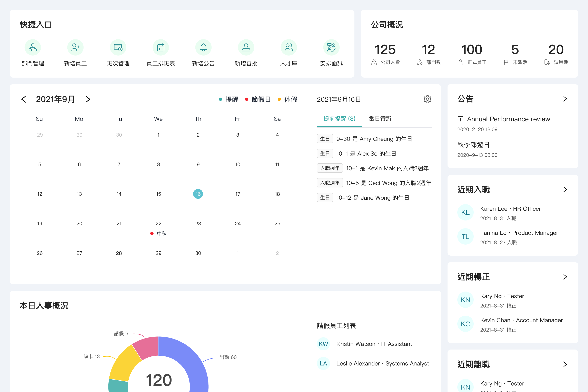Open the 人才庫 talent pool icon

pos(289,47)
